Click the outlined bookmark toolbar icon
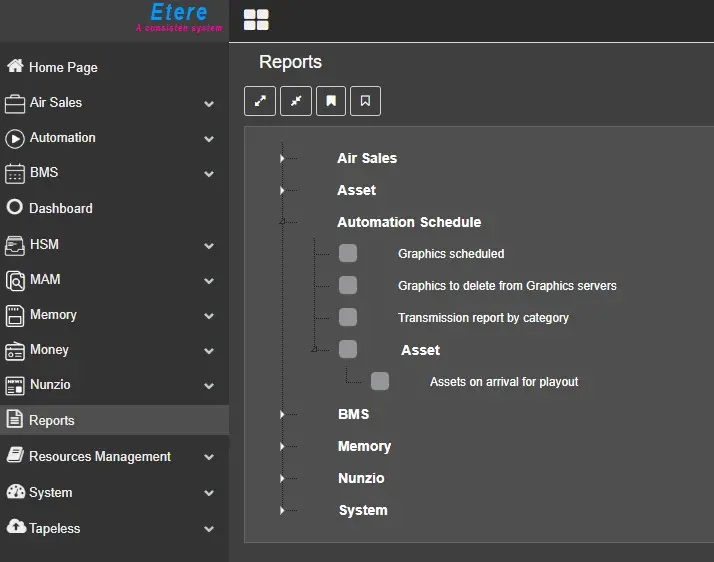Screen dimensions: 714x562 coord(366,101)
